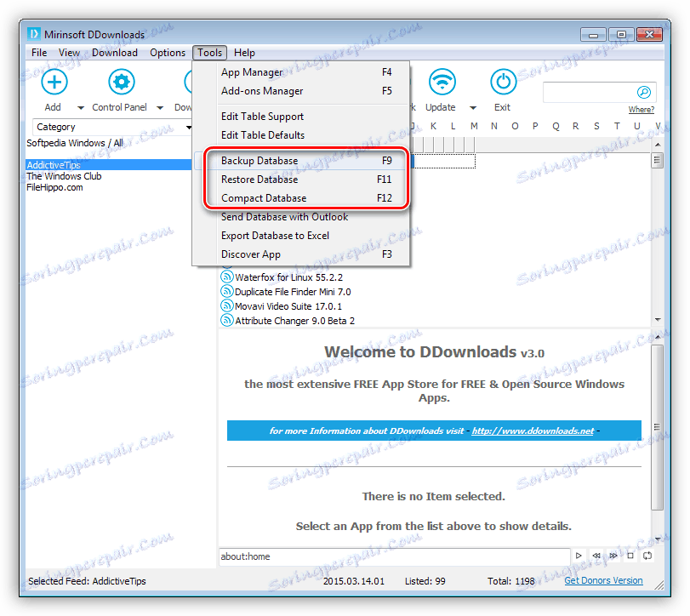690x616 pixels.
Task: Select Edit Table Support menu entry
Action: 301,117
